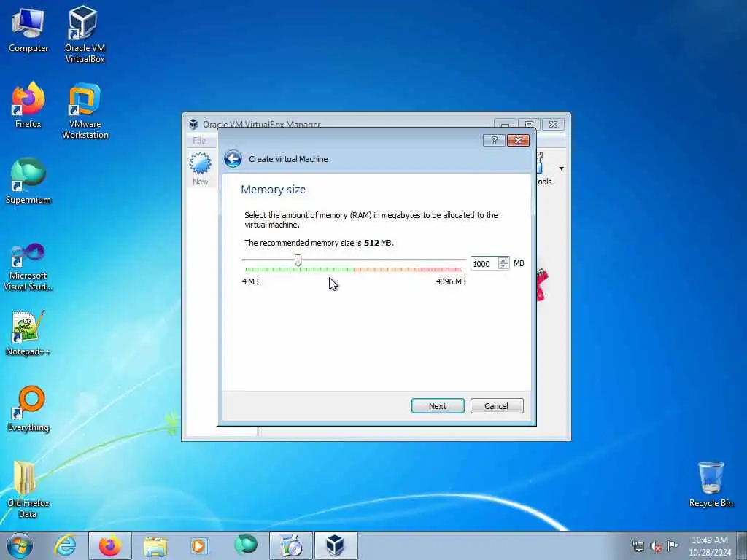Open Internet Explorer from the taskbar
This screenshot has width=747, height=560.
(65, 545)
